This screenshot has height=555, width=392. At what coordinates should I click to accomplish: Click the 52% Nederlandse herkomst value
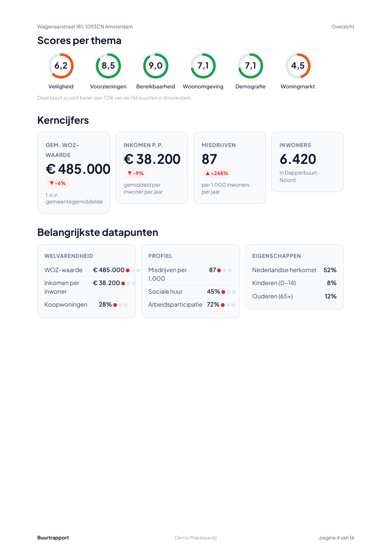click(x=330, y=270)
